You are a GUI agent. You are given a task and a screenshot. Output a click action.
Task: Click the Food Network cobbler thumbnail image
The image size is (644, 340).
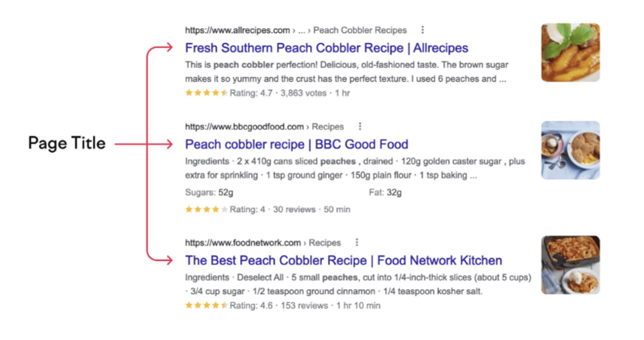coord(570,265)
